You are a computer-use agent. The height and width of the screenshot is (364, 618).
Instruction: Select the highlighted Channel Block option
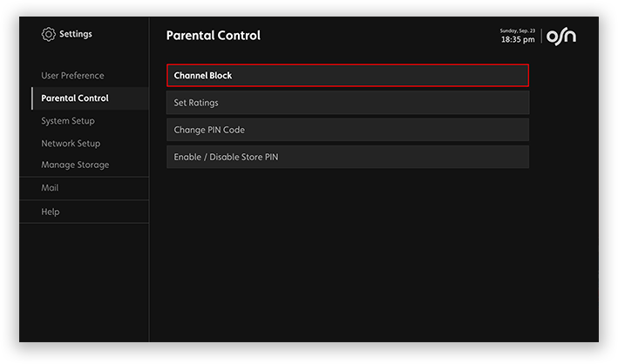pos(347,76)
